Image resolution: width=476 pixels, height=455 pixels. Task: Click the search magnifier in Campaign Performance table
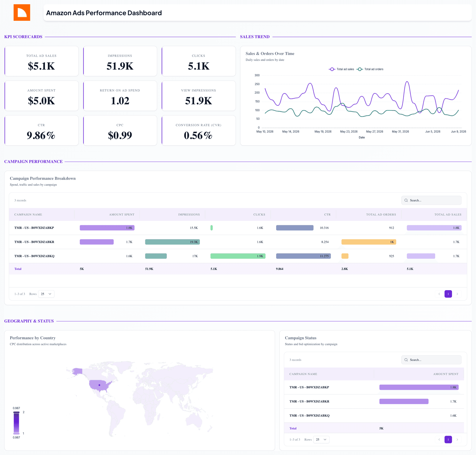406,200
